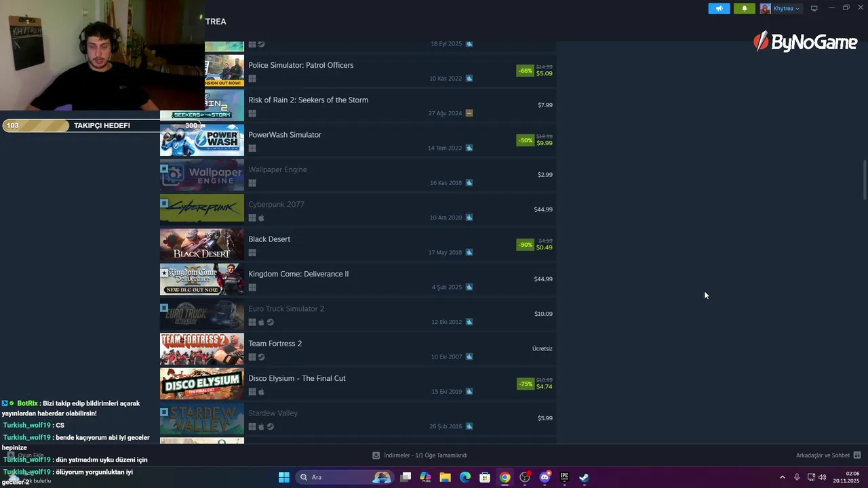Click the in-library badge on Wallpaper Engine thumbnail

coord(164,168)
